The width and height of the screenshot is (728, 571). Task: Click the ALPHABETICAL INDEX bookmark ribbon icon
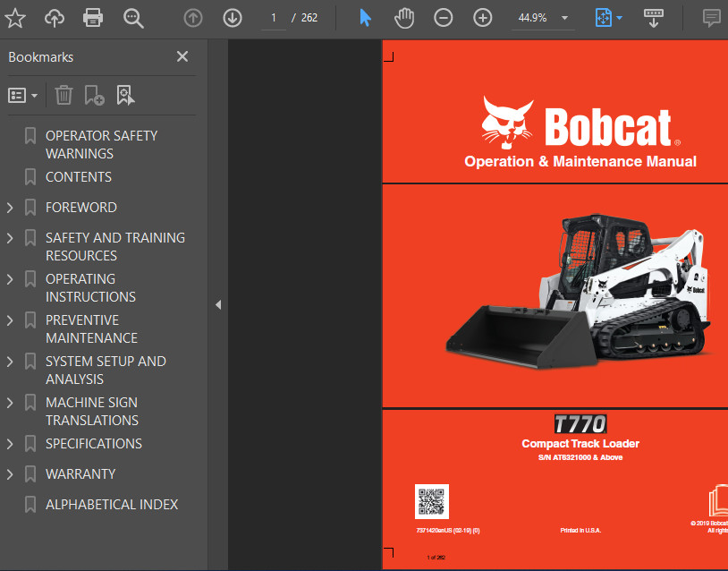tap(30, 505)
